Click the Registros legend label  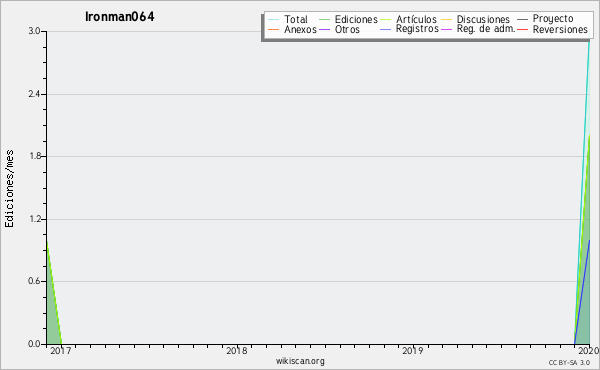click(x=417, y=29)
